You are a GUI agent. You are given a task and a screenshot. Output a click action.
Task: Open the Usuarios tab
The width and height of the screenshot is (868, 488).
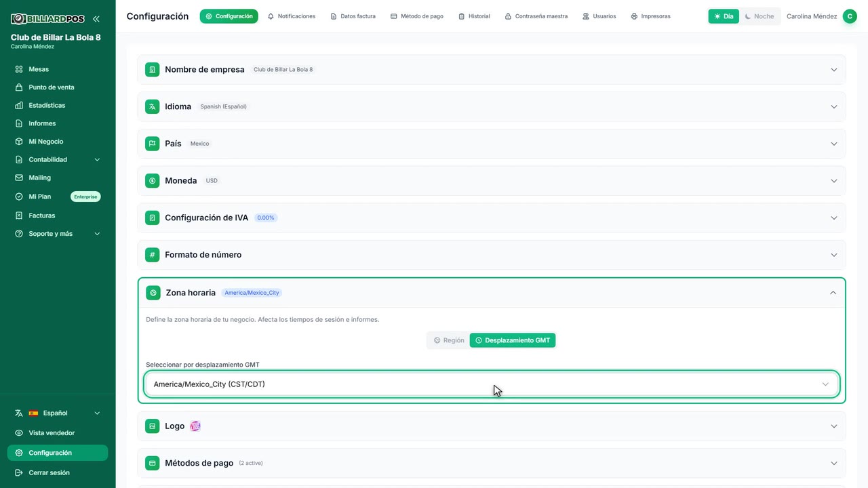599,16
